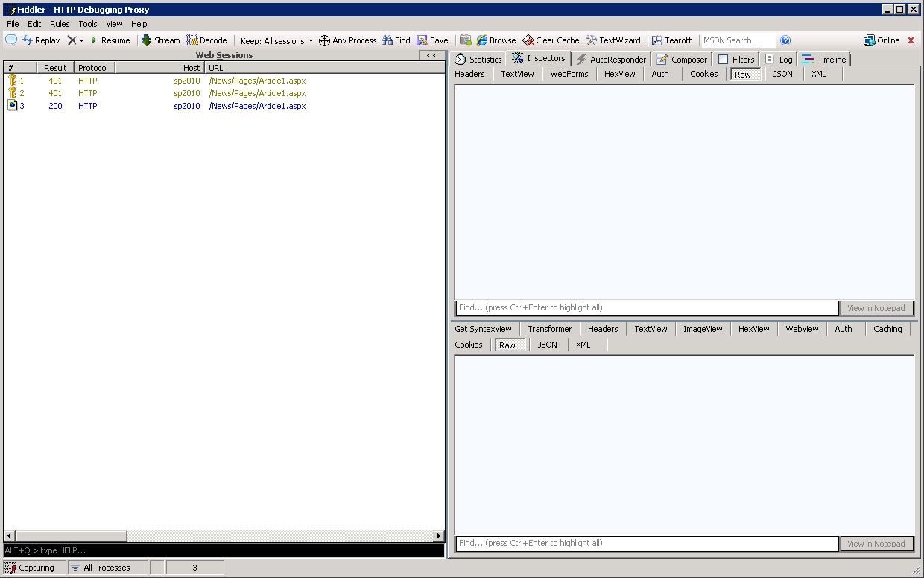Click the Online connectivity indicator
Viewport: 924px width, 578px height.
tap(882, 40)
